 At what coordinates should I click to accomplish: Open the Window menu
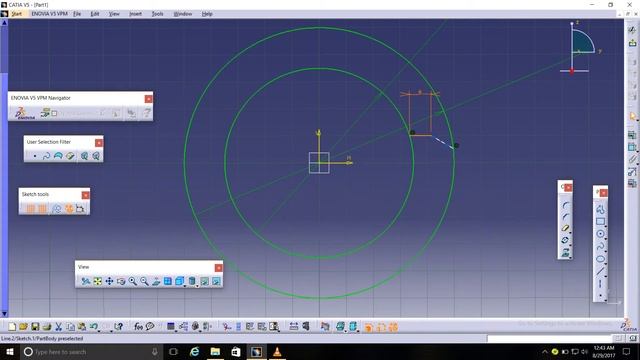(182, 14)
